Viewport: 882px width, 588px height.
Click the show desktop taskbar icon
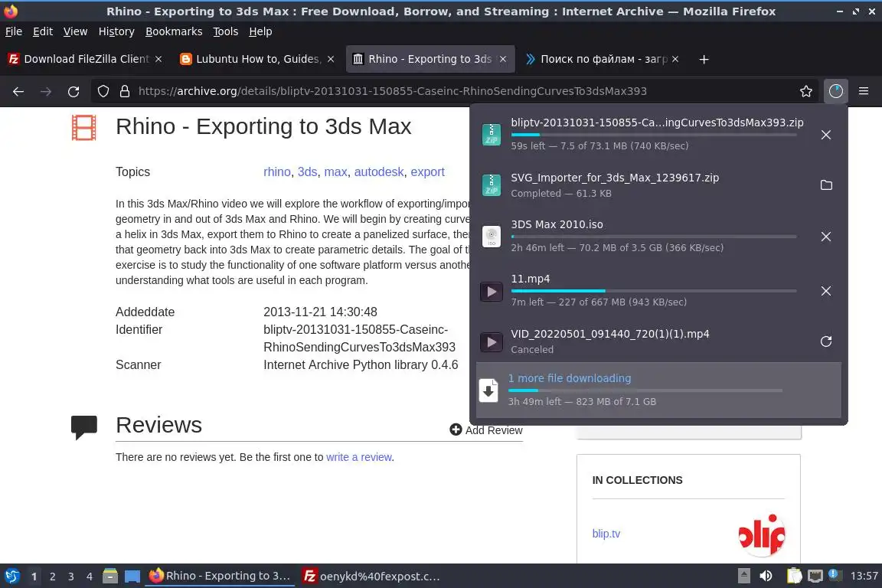[x=132, y=577]
